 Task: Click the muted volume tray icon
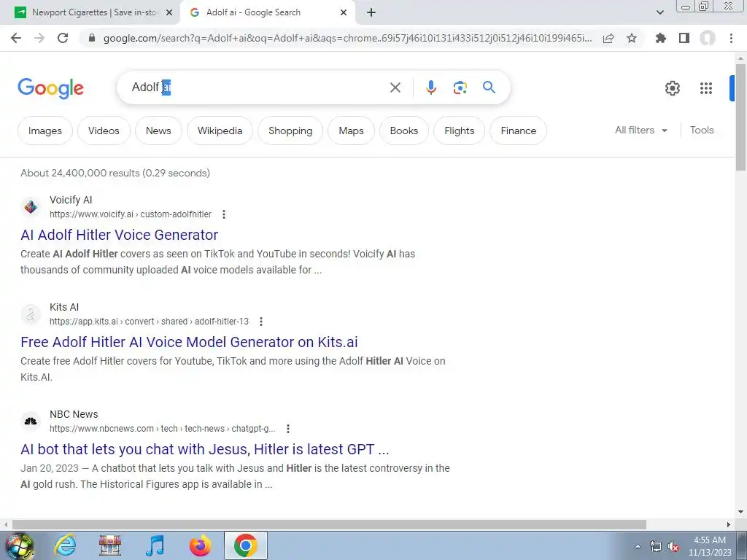[673, 547]
